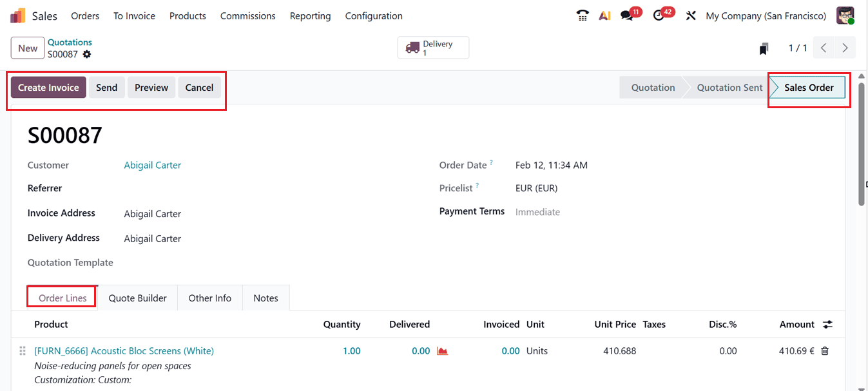Toggle the favorite bookmark icon
This screenshot has width=868, height=391.
click(764, 48)
